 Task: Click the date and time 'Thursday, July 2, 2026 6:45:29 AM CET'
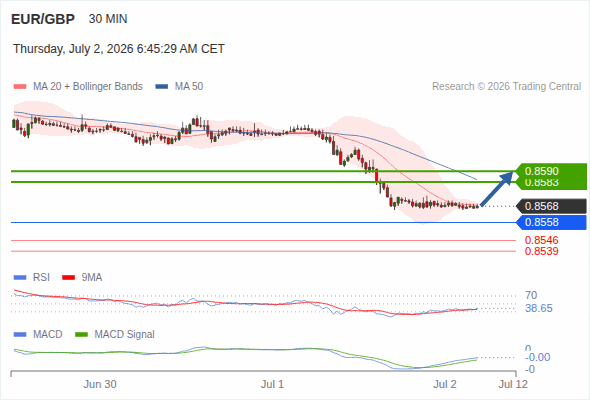[x=119, y=49]
